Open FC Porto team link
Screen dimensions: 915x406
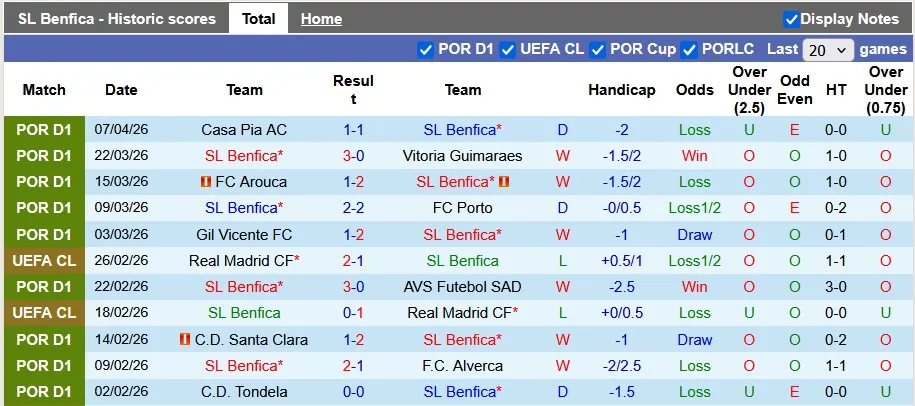pos(463,208)
